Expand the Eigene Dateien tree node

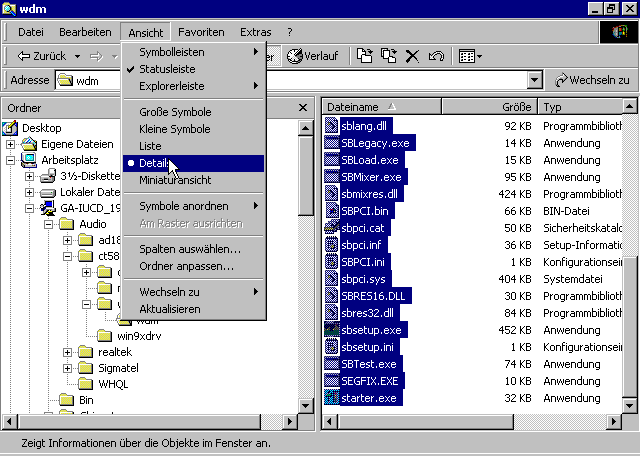point(10,144)
